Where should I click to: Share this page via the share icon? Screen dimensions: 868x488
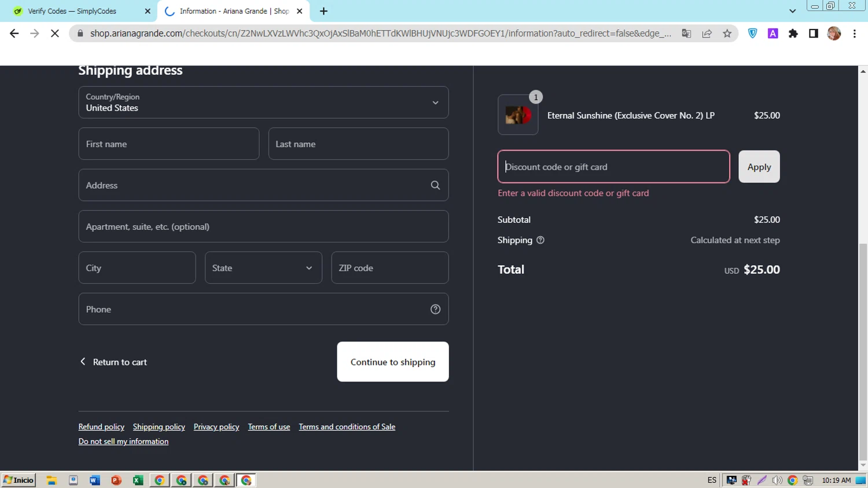point(707,34)
